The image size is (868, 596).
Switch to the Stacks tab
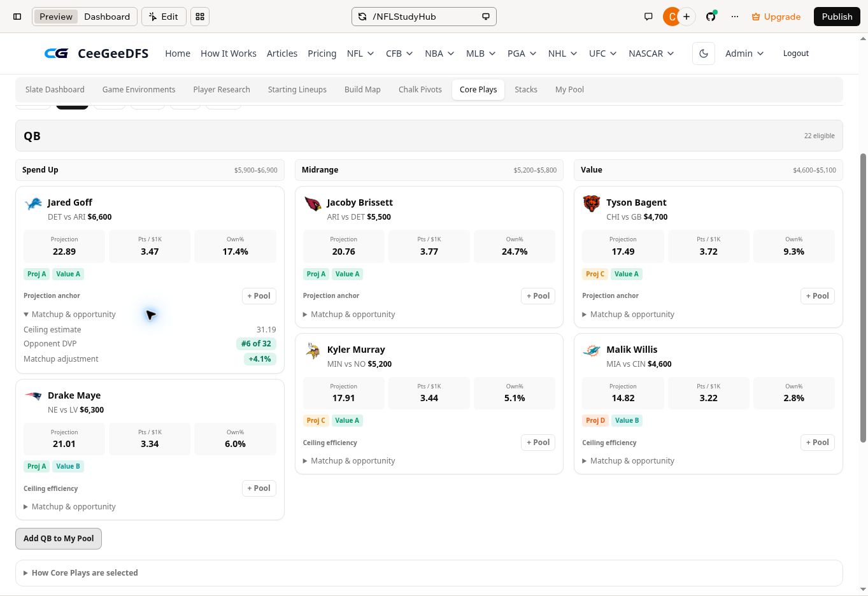click(526, 90)
